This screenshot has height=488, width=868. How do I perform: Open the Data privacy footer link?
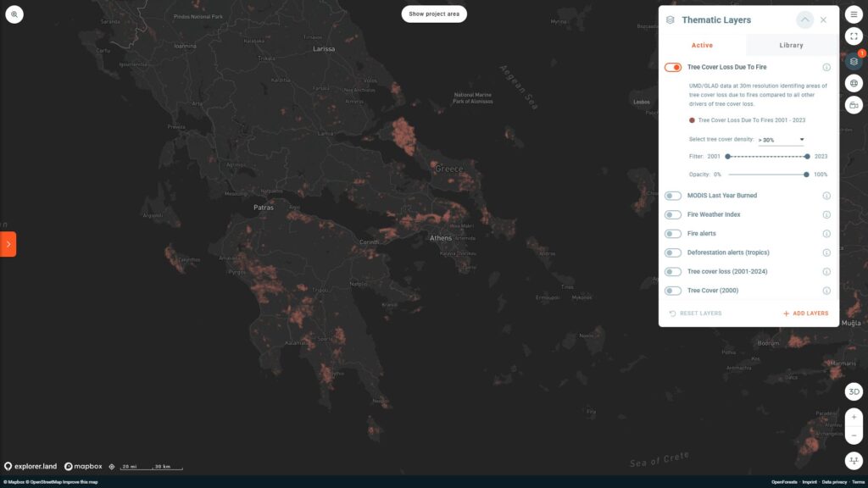point(834,482)
